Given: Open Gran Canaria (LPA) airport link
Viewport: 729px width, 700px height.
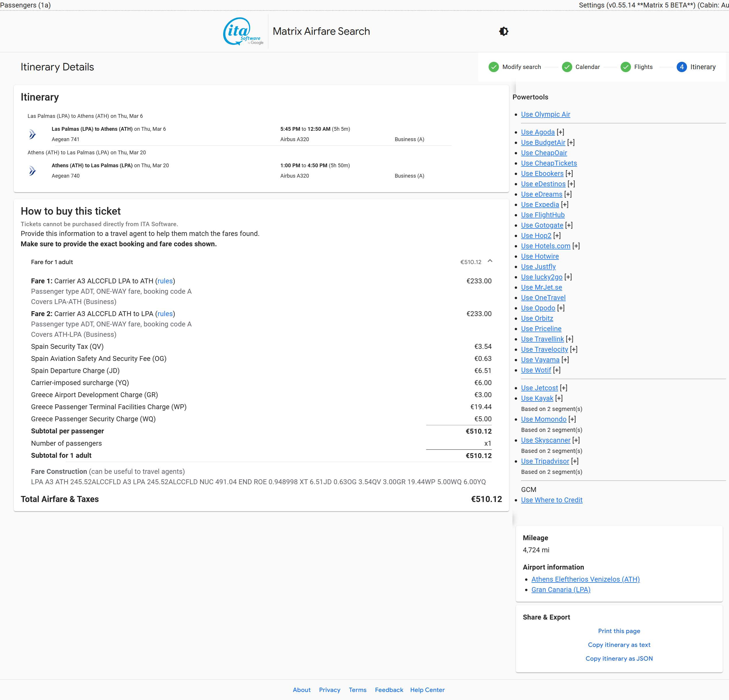Looking at the screenshot, I should [x=560, y=590].
